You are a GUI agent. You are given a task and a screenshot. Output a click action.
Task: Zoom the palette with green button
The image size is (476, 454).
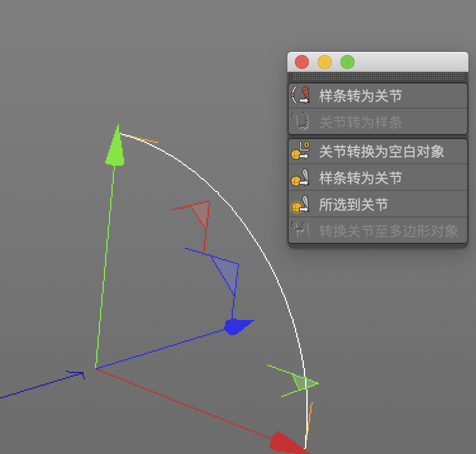click(348, 62)
